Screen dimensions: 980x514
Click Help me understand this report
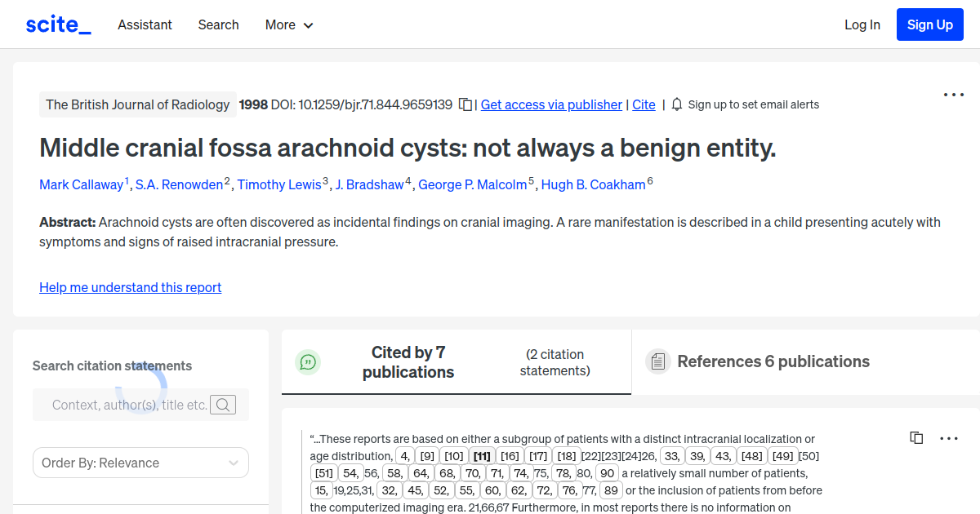point(130,287)
